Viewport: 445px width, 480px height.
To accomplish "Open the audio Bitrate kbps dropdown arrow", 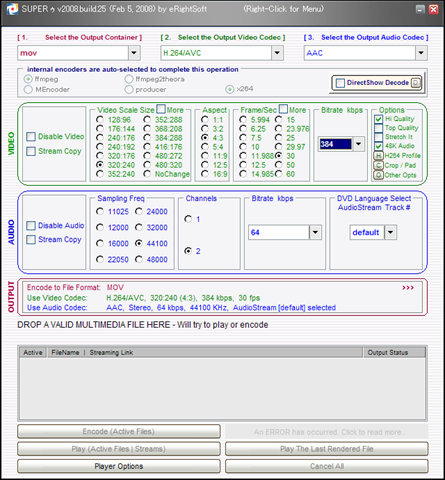I will click(x=315, y=232).
